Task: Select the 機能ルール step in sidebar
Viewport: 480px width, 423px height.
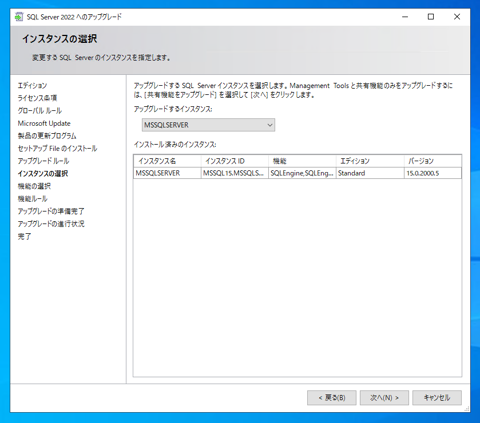Action: 33,199
